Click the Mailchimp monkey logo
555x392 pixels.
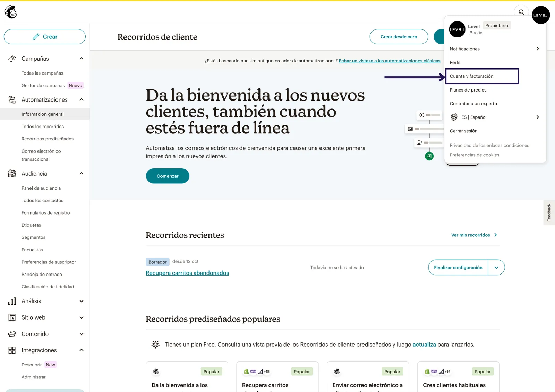[11, 12]
